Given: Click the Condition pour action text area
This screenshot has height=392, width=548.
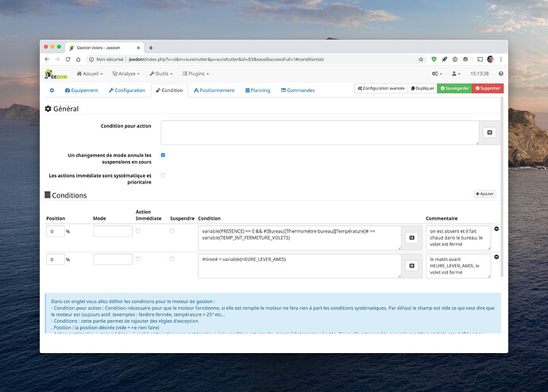Looking at the screenshot, I should (320, 133).
